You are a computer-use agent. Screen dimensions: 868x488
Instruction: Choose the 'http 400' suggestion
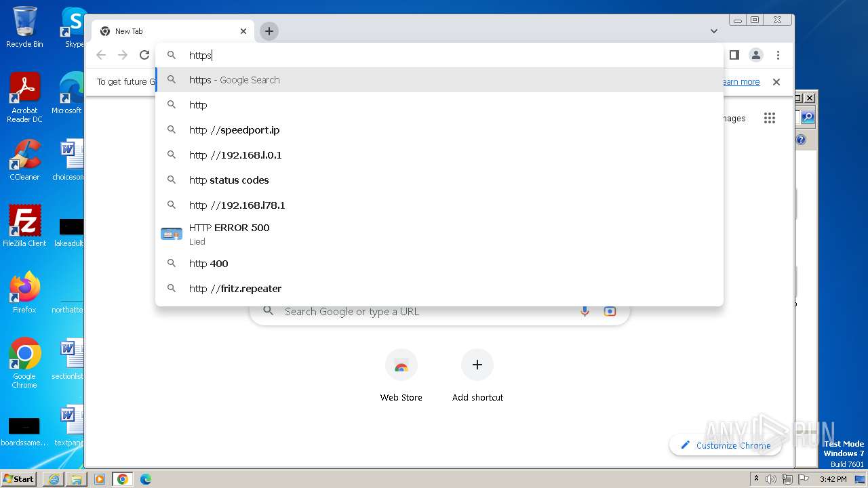click(439, 264)
